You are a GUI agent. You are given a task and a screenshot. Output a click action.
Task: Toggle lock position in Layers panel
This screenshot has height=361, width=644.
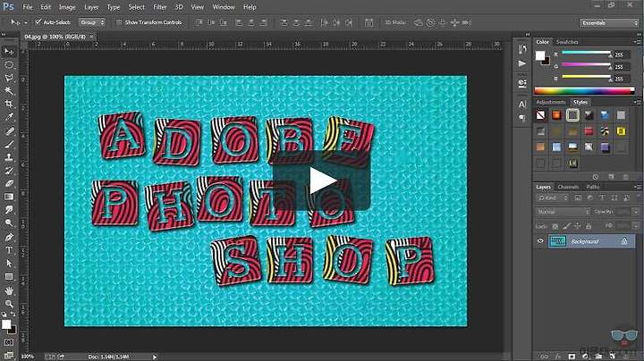pyautogui.click(x=577, y=226)
